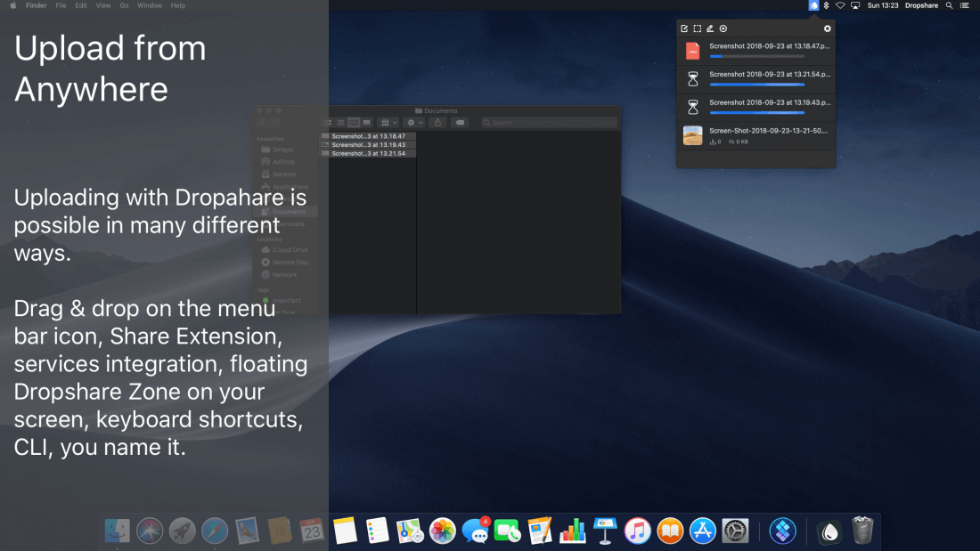980x551 pixels.
Task: Select Screenshot...3 at 13.19.43 in Finder
Action: pyautogui.click(x=367, y=145)
